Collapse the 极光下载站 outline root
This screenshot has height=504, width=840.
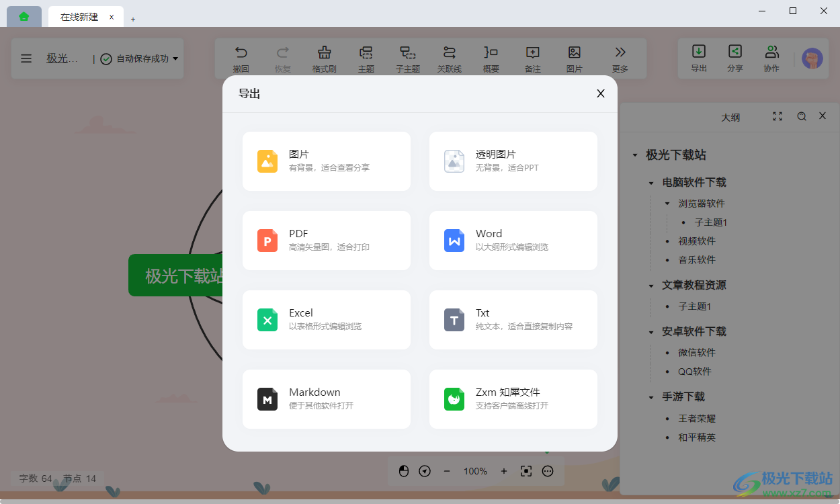click(635, 155)
